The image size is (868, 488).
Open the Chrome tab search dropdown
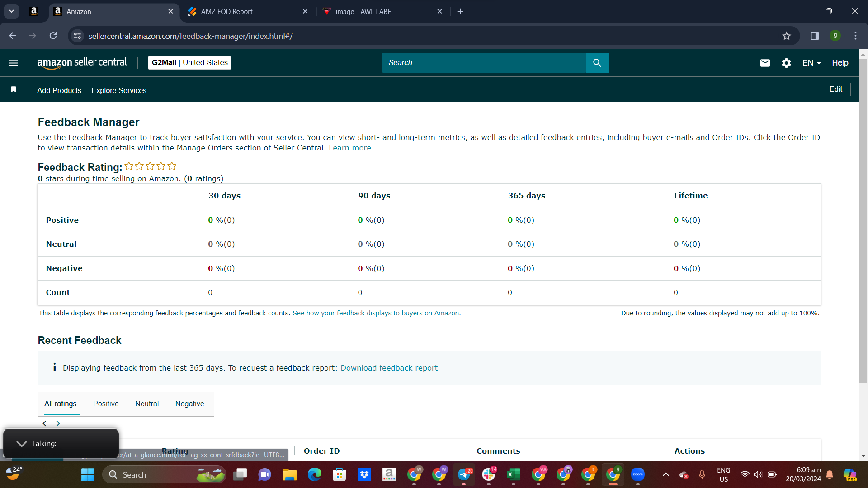[x=12, y=11]
